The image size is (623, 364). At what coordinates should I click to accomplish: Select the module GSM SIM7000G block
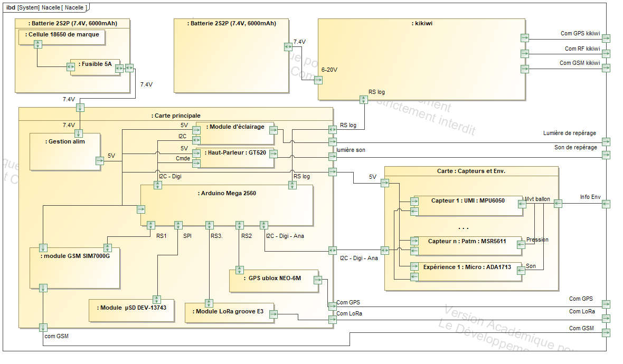point(74,268)
